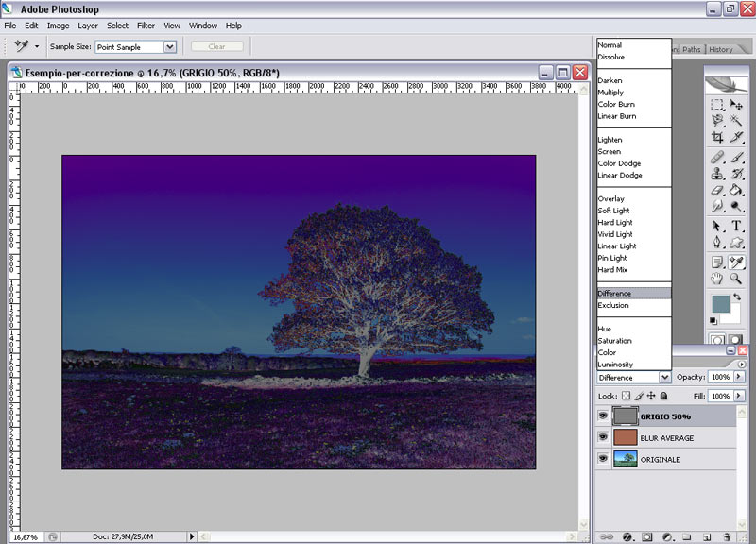This screenshot has width=756, height=544.
Task: Pick the Hand tool
Action: click(x=717, y=279)
